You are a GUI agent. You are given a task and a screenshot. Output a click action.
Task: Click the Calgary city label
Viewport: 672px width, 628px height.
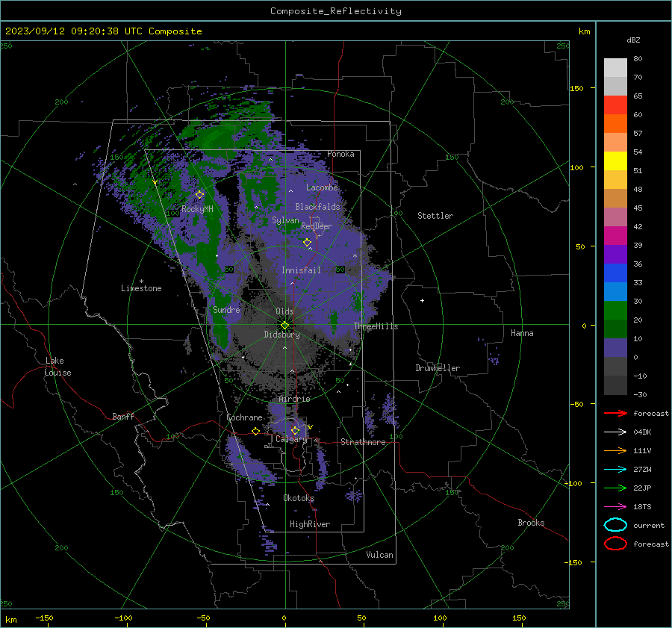[x=291, y=439]
